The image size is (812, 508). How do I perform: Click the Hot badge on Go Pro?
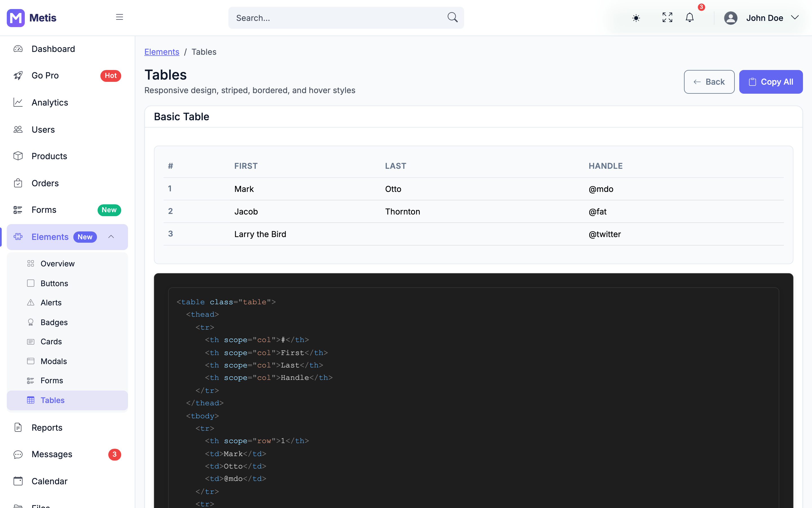coord(111,76)
